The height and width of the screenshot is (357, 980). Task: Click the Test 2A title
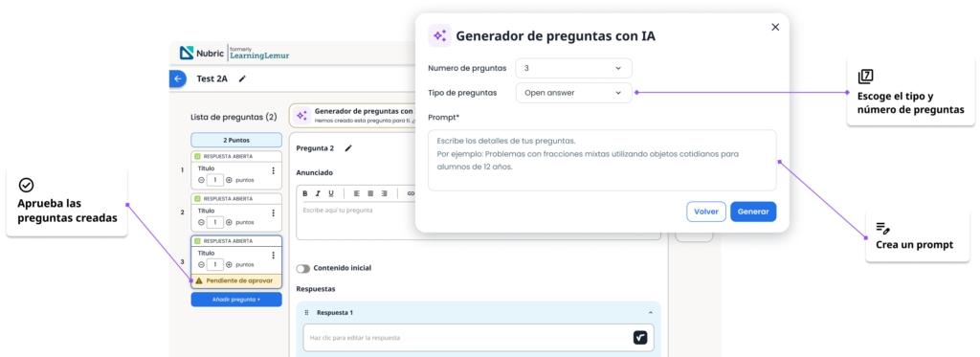click(x=212, y=78)
